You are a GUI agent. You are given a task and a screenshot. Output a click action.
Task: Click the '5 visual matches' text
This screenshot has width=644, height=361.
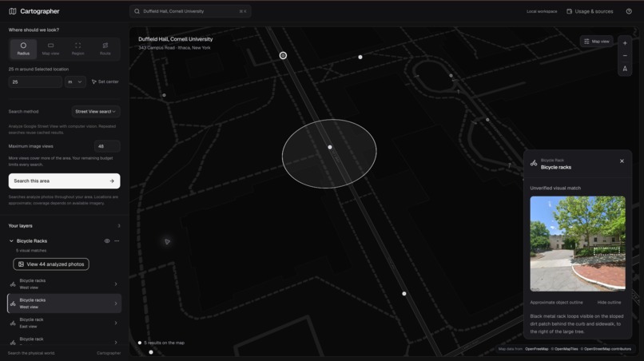[31, 251]
